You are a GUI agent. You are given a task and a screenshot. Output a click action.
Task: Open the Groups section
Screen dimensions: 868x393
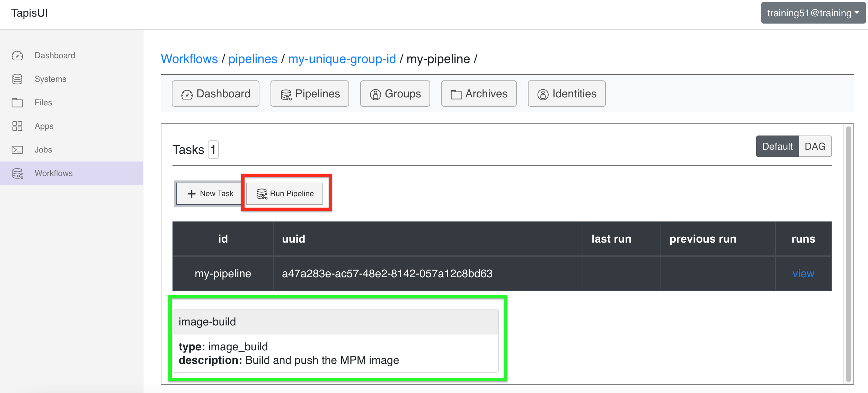point(395,94)
